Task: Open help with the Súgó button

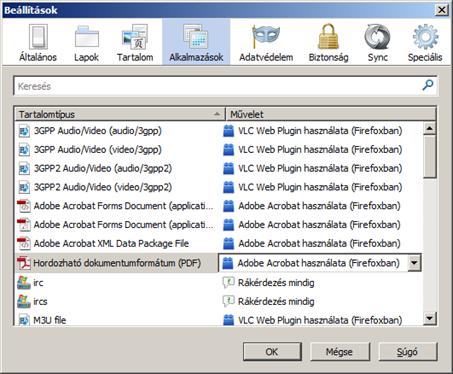Action: tap(408, 352)
